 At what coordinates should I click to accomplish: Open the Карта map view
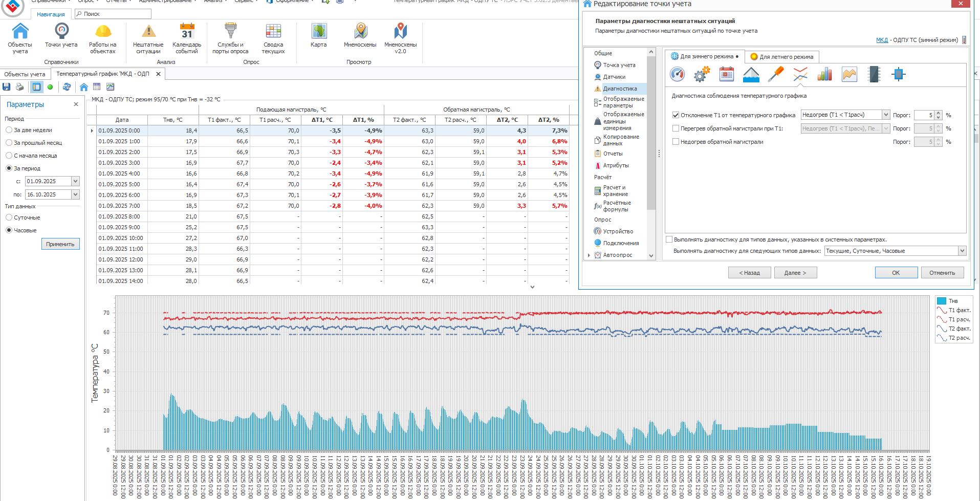tap(318, 35)
